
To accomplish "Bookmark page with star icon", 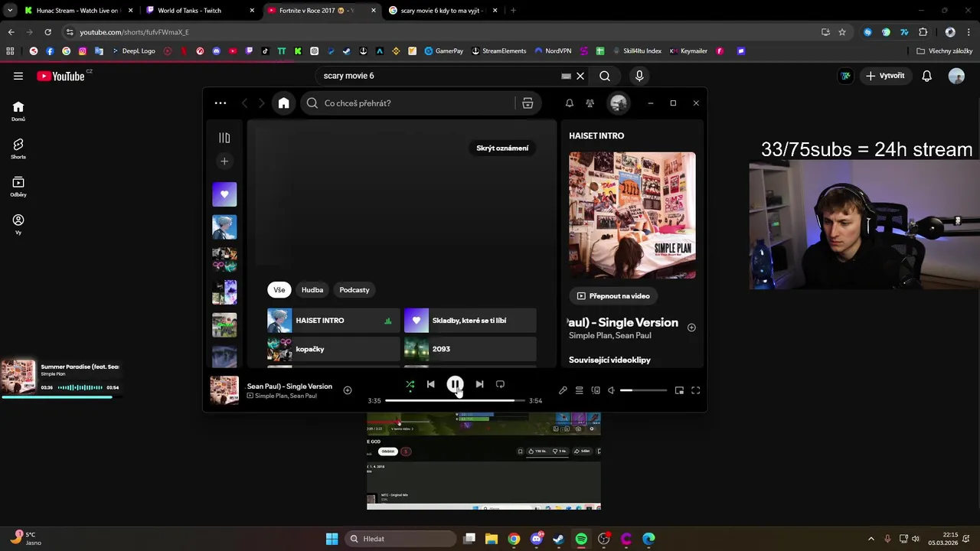I will coord(842,32).
